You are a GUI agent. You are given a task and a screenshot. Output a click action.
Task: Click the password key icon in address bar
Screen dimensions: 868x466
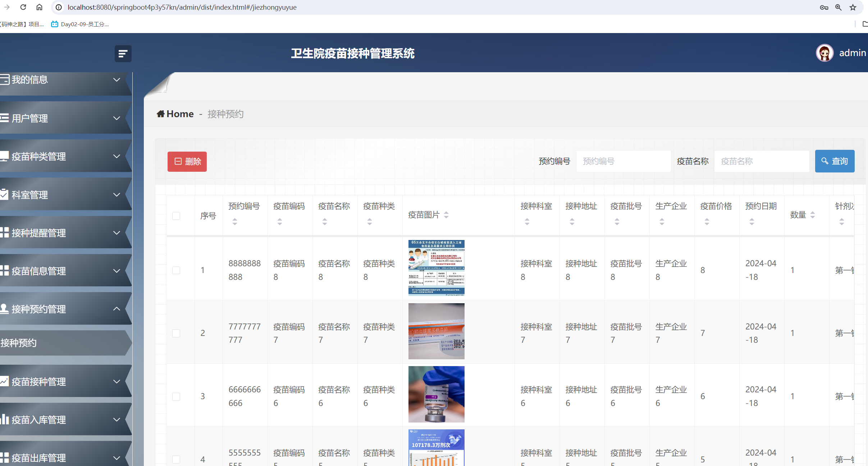(824, 7)
